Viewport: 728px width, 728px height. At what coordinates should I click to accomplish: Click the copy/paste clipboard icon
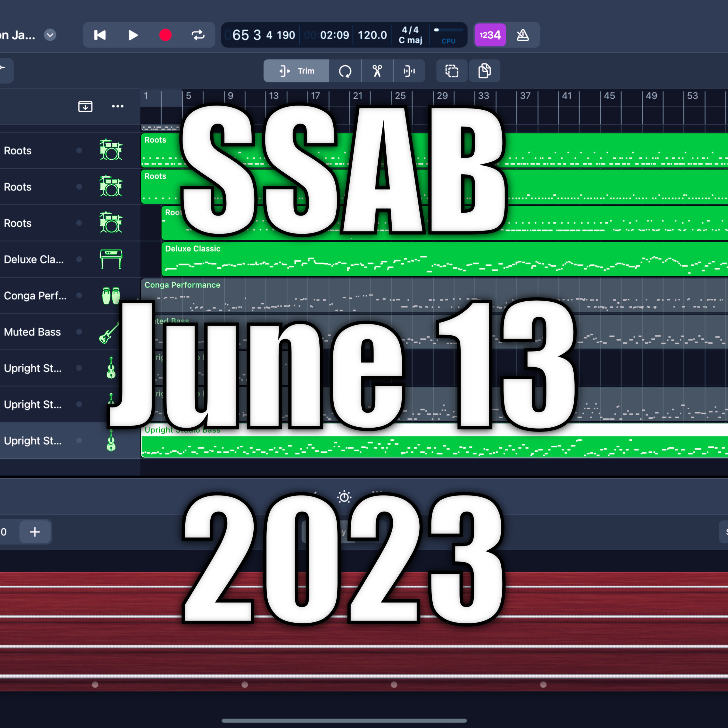(484, 71)
